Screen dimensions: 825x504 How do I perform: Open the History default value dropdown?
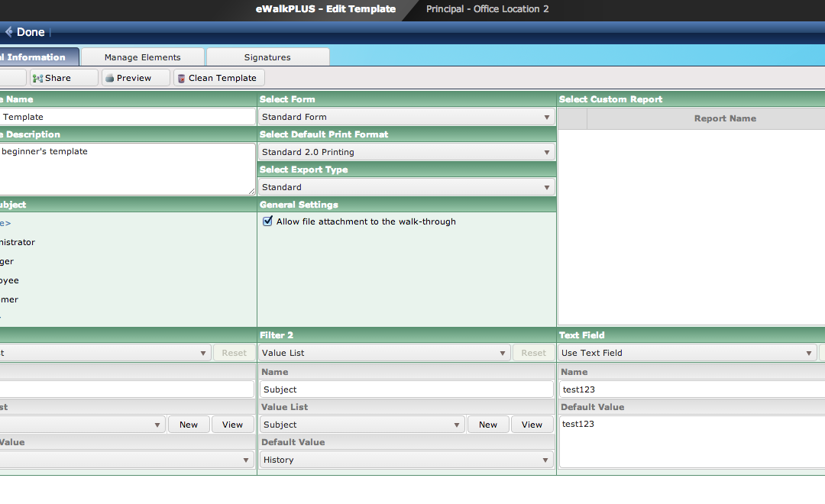(406, 460)
